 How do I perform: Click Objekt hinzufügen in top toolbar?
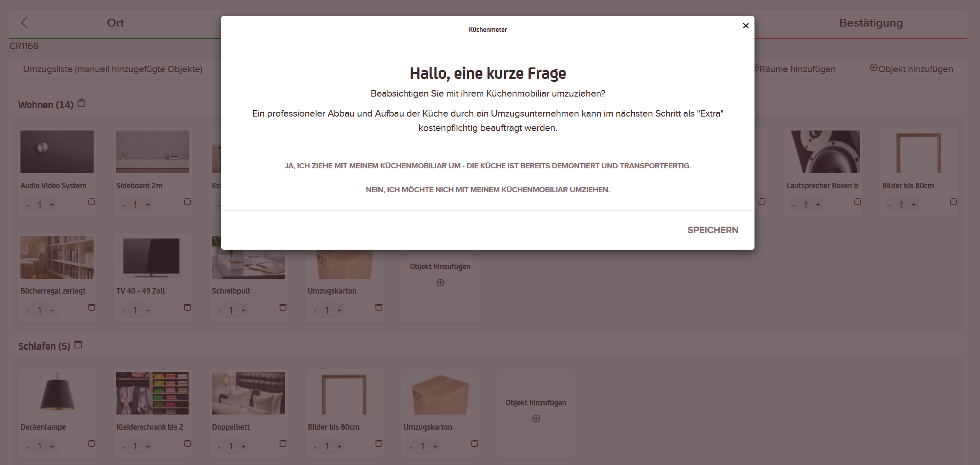(911, 69)
